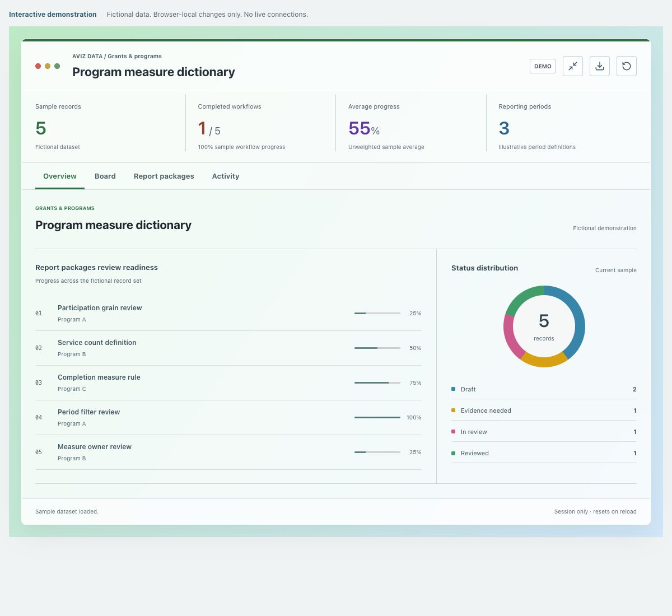Click the Average progress 55% value
This screenshot has height=616, width=672.
coord(364,129)
